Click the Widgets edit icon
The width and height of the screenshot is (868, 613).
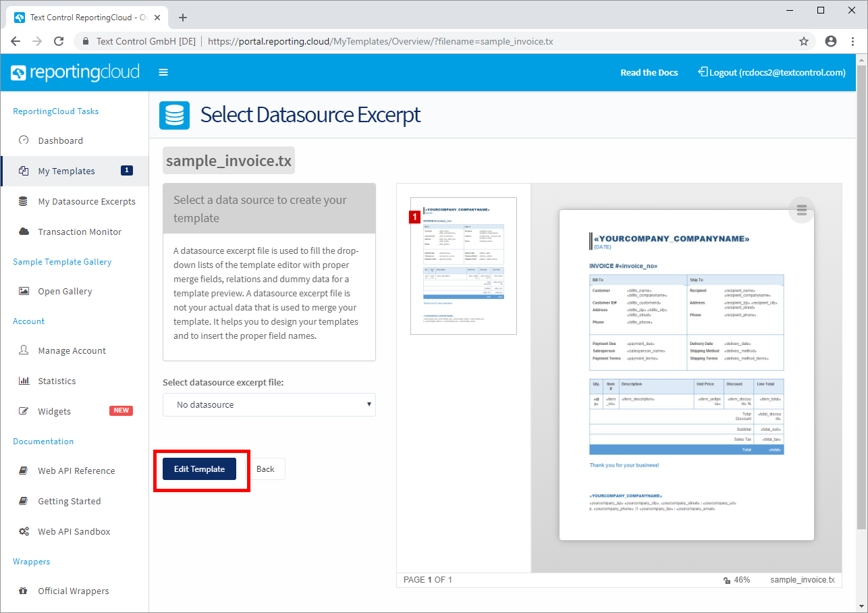(x=24, y=411)
